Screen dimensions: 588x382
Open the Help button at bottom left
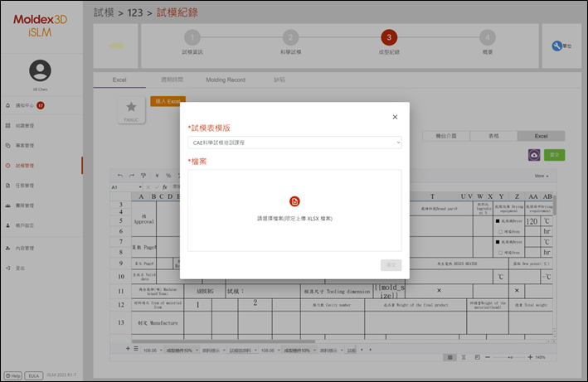coord(12,375)
